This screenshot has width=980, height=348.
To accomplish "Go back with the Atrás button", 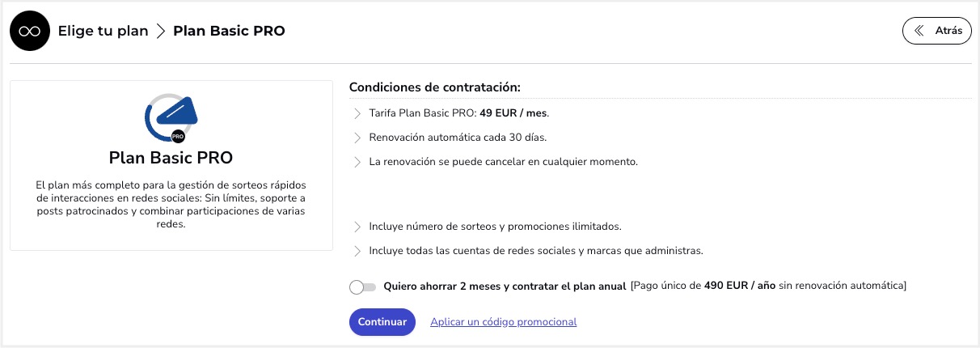I will (x=937, y=31).
